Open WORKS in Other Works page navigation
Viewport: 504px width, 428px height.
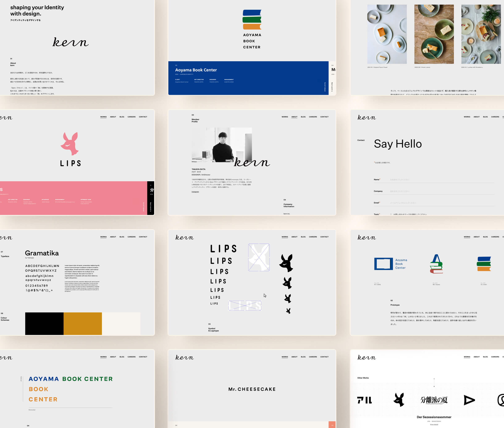pyautogui.click(x=467, y=357)
